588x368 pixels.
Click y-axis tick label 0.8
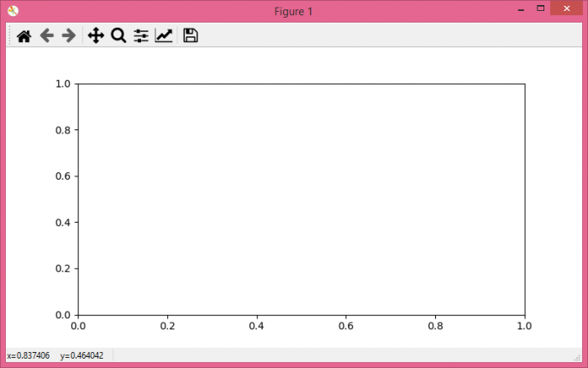pyautogui.click(x=63, y=129)
